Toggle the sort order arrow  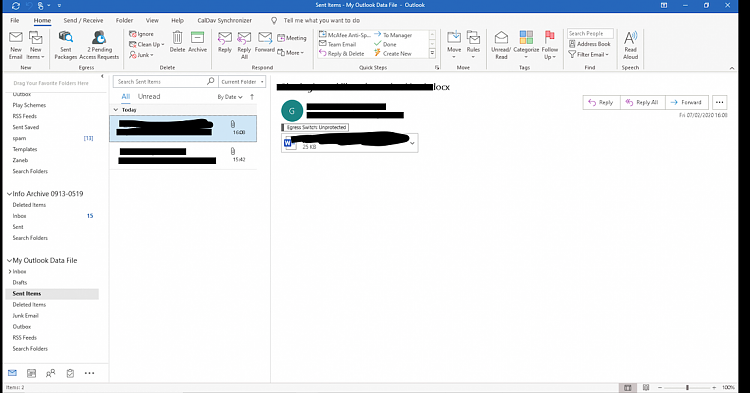coord(252,97)
